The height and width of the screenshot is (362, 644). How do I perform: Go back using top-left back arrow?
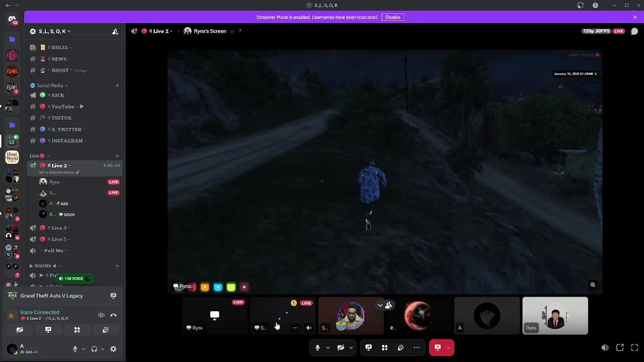click(8, 6)
